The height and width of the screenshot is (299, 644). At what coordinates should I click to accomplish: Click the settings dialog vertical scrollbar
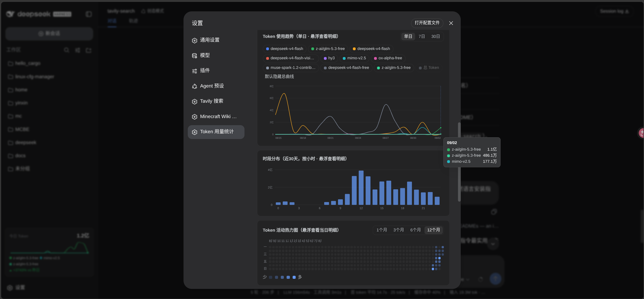click(459, 162)
